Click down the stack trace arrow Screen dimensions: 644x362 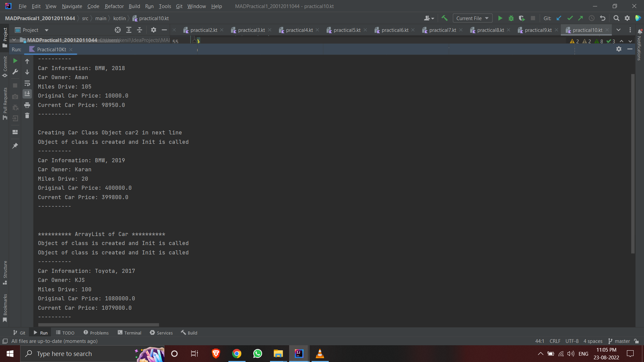[27, 72]
